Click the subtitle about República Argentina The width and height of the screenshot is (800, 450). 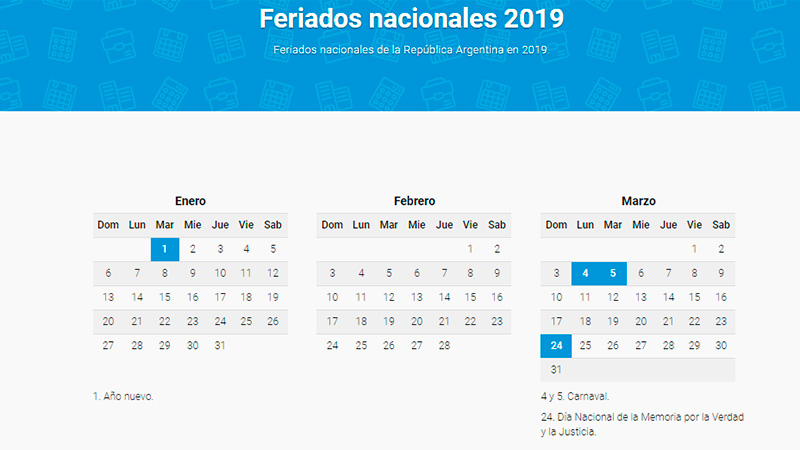click(411, 50)
